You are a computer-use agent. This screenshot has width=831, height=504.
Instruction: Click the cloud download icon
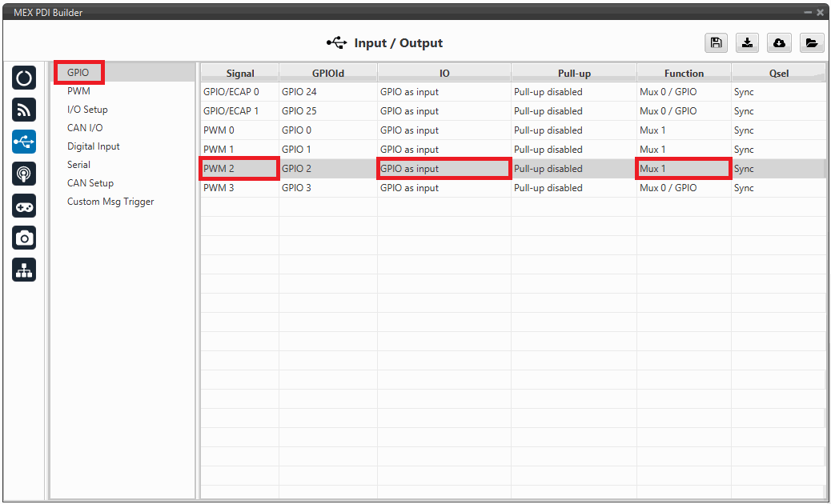(779, 43)
